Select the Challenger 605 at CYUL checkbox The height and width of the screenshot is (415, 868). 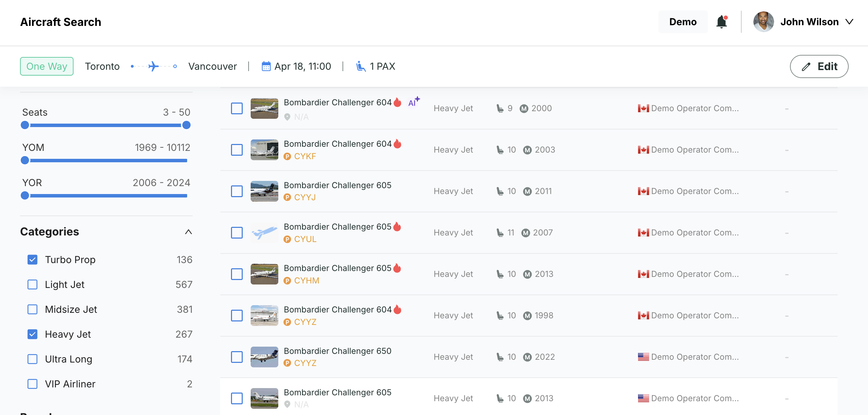tap(237, 233)
